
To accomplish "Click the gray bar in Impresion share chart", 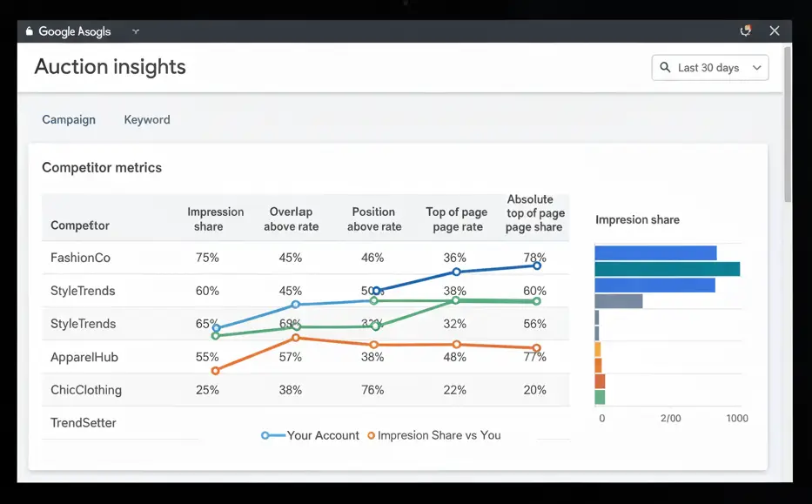I will click(x=618, y=301).
